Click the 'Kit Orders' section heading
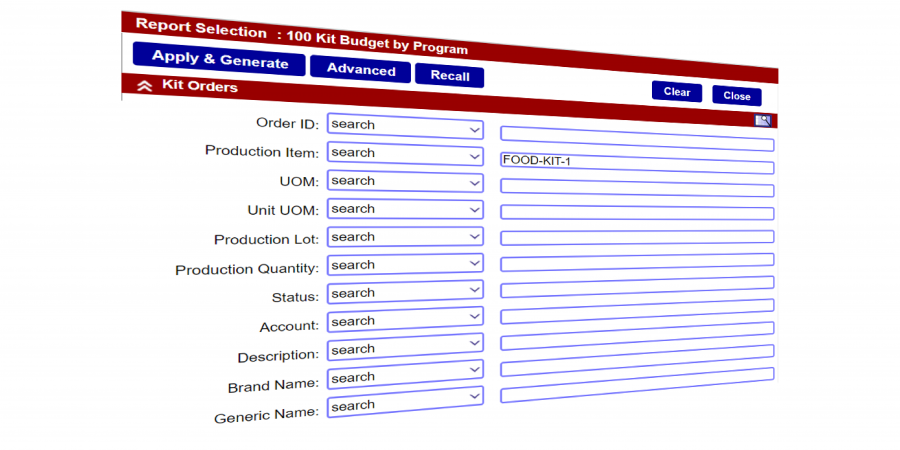900x450 pixels. pos(199,86)
